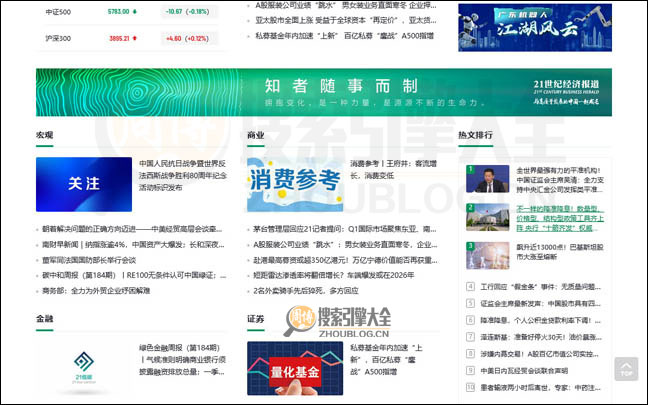Click the rank 3 hot article thumbnail

tap(488, 255)
